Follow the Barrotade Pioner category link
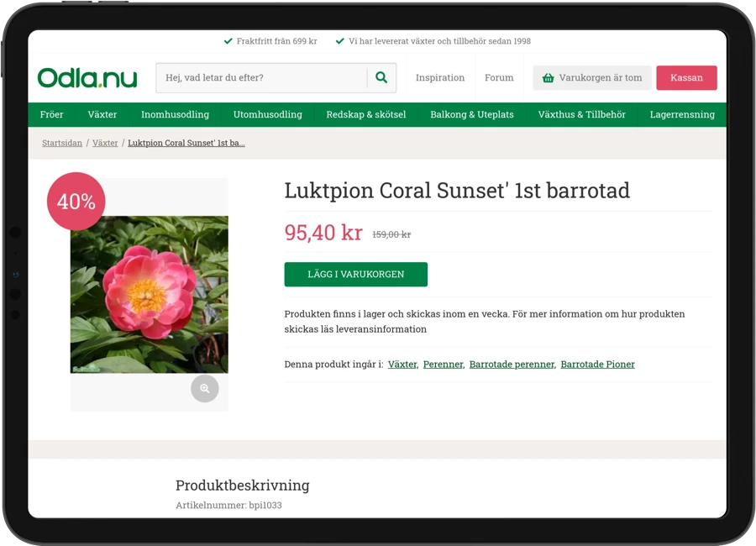Image resolution: width=756 pixels, height=546 pixels. (x=597, y=365)
